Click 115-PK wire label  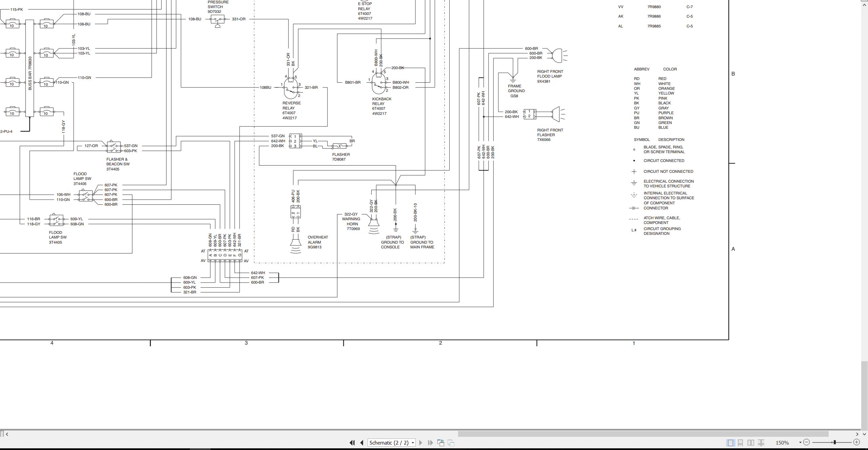point(17,9)
